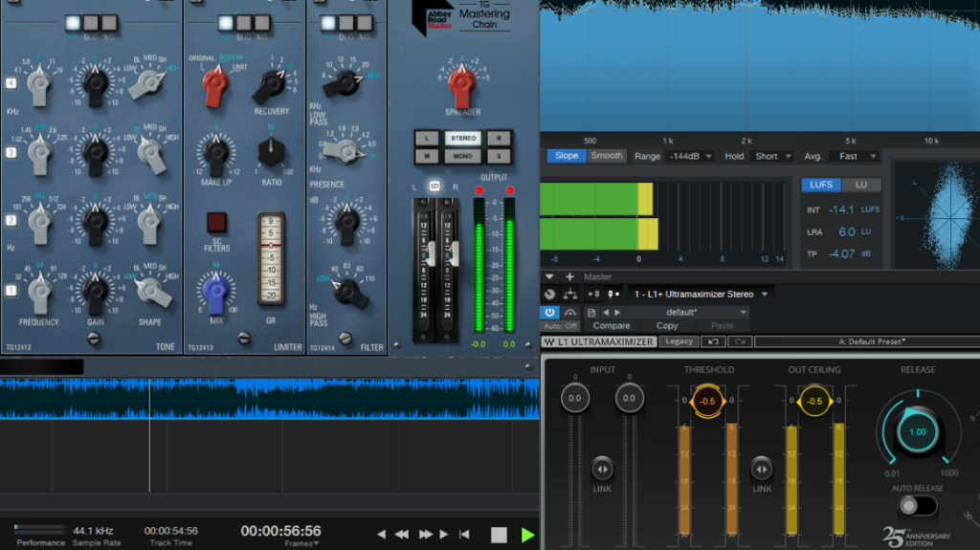Select the LUFS loudness tab
980x550 pixels.
pos(820,185)
